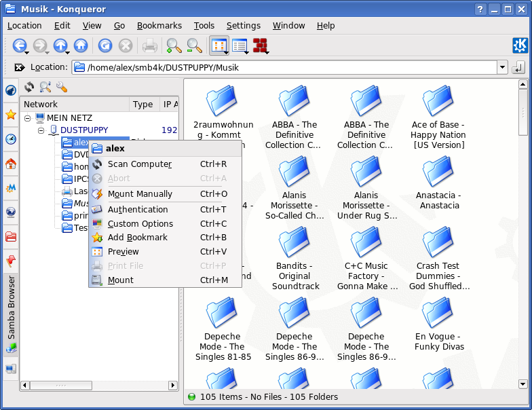Viewport: 532px width, 410px height.
Task: Open the Up button dropdown arrow
Action: (68, 52)
